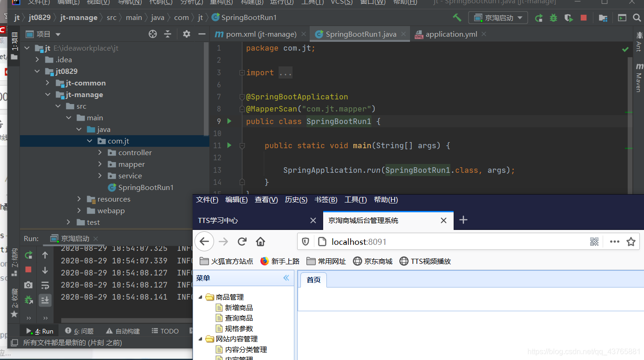Open the 京东商城 bookmark

[373, 261]
